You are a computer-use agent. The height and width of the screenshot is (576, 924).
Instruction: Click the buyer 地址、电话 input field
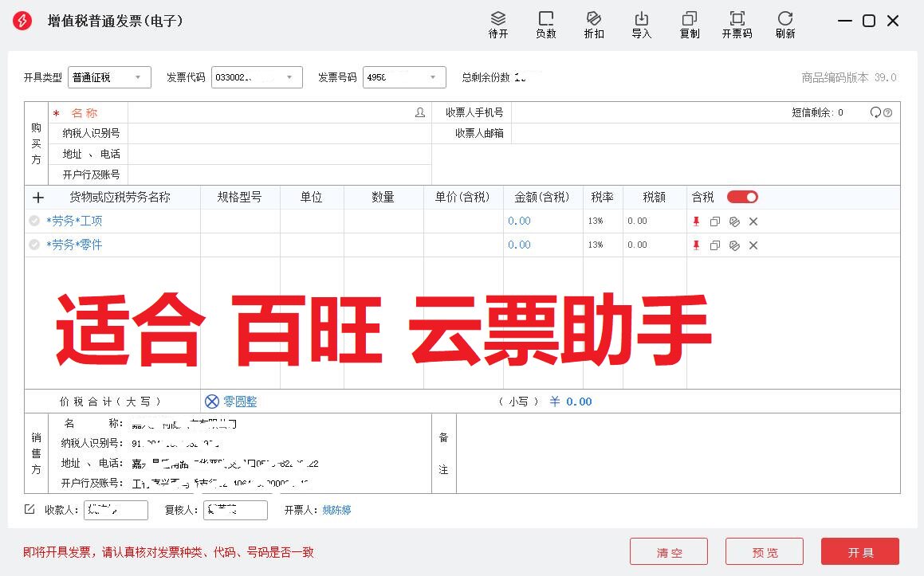pyautogui.click(x=279, y=154)
